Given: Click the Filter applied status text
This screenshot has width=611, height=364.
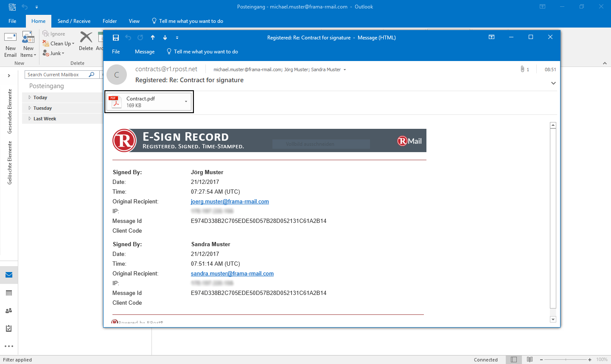Looking at the screenshot, I should tap(17, 360).
